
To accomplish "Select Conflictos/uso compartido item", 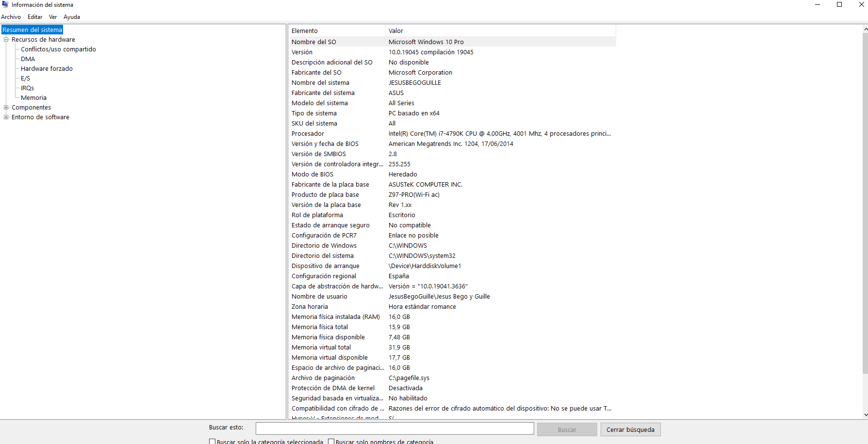I will [x=58, y=49].
